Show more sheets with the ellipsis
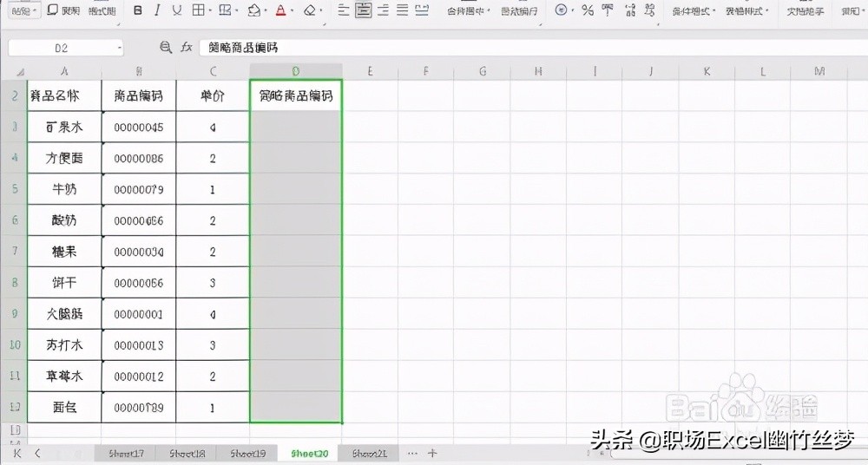Image resolution: width=868 pixels, height=465 pixels. [412, 454]
